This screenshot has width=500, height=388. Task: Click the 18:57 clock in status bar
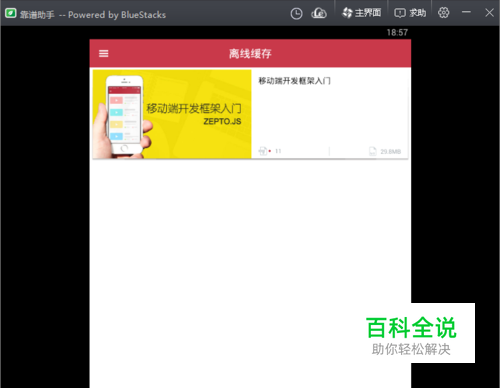pyautogui.click(x=397, y=32)
